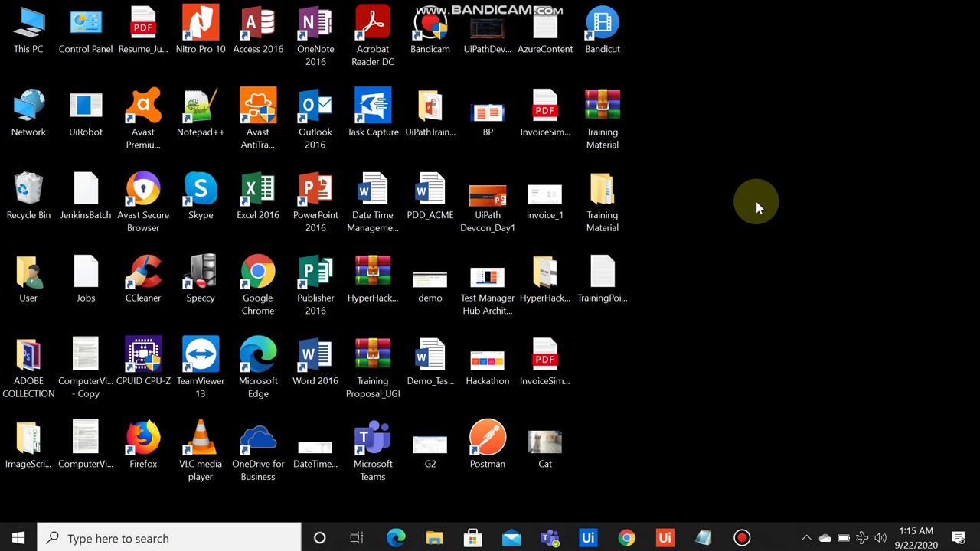Open the CCleaner shortcut
This screenshot has width=980, height=551.
143,279
